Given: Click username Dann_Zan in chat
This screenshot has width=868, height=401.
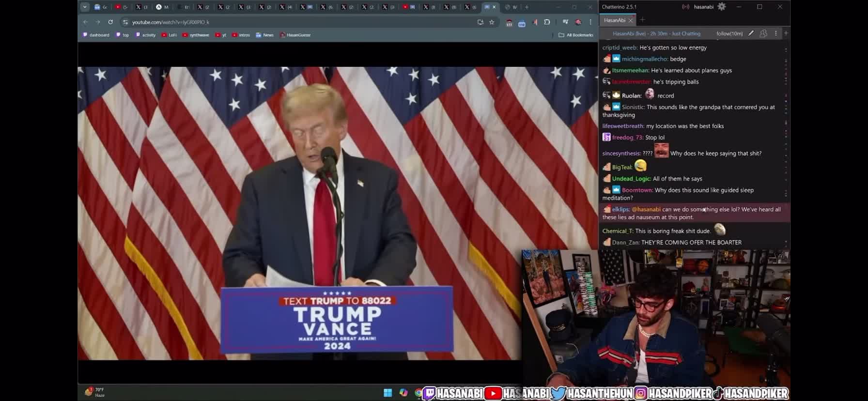Looking at the screenshot, I should (626, 243).
